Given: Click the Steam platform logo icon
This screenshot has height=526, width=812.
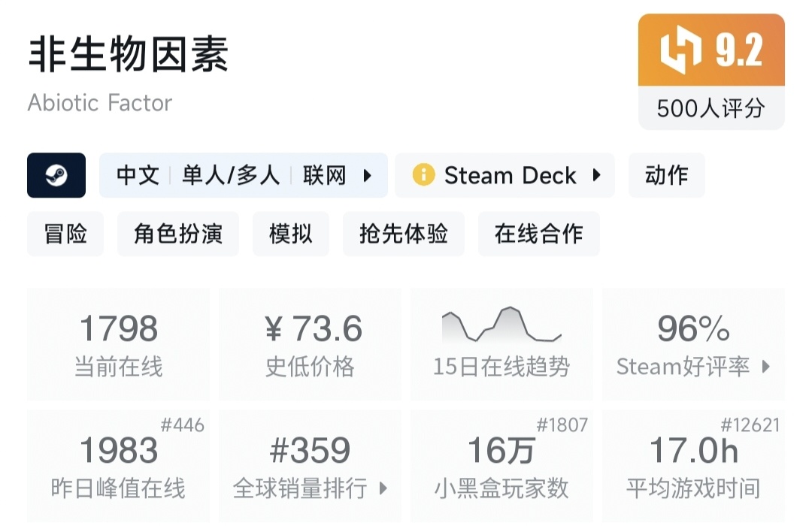Looking at the screenshot, I should pos(56,175).
